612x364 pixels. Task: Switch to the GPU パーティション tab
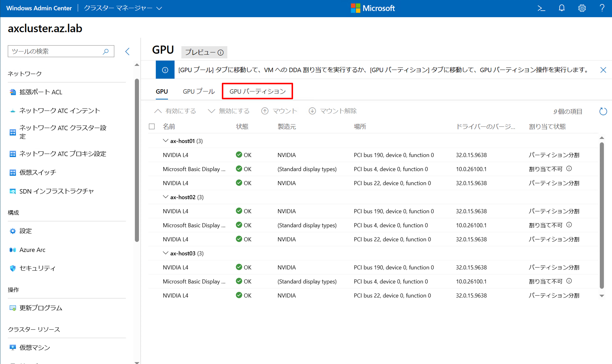[x=258, y=91]
